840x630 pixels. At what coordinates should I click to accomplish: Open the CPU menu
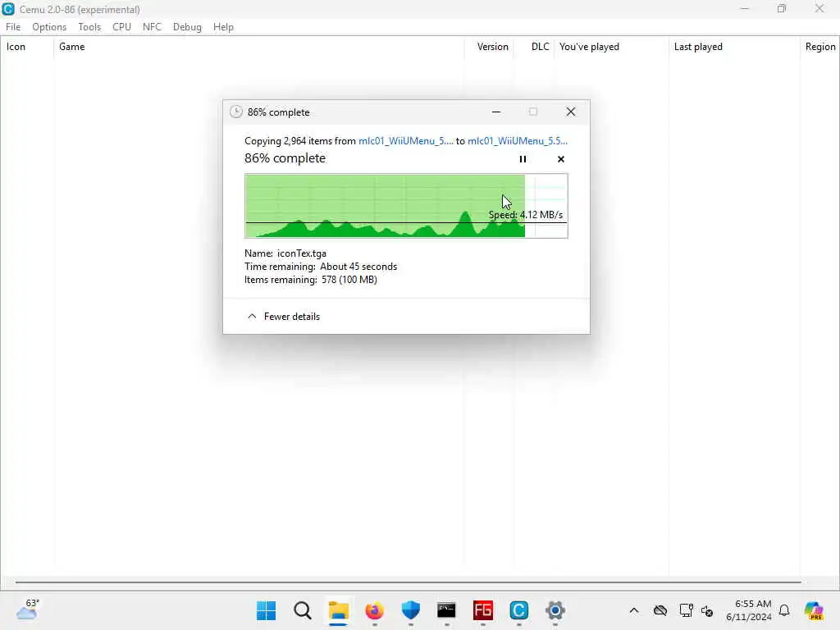pos(121,27)
